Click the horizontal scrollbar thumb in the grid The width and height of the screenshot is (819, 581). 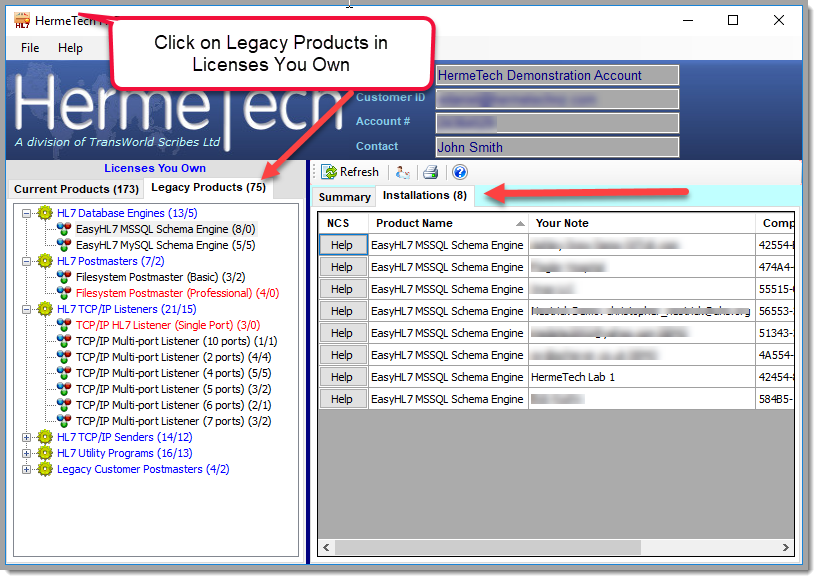(x=488, y=547)
